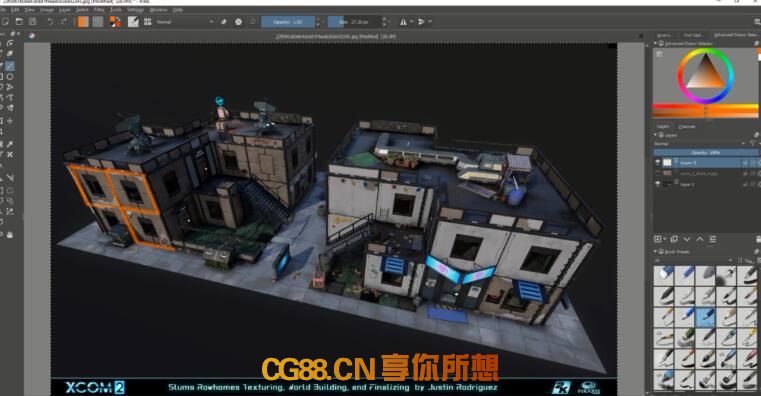Collapse the Advanced Colour Selector panel

[x=655, y=43]
